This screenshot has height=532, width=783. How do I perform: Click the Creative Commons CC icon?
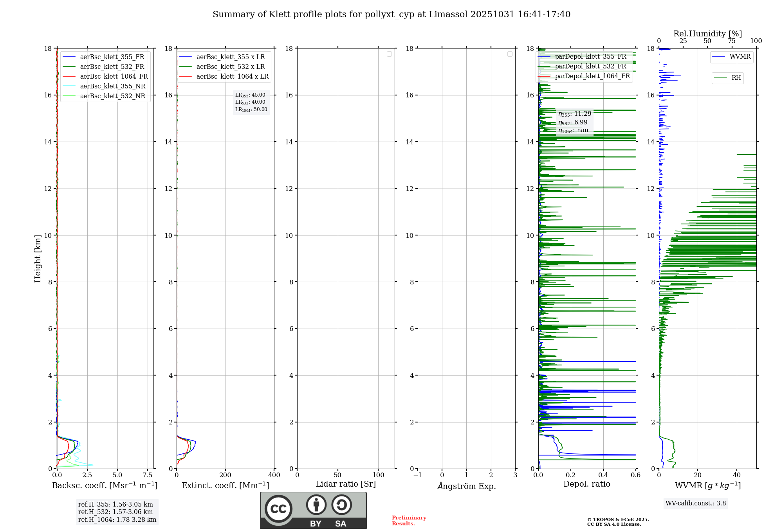click(x=278, y=509)
